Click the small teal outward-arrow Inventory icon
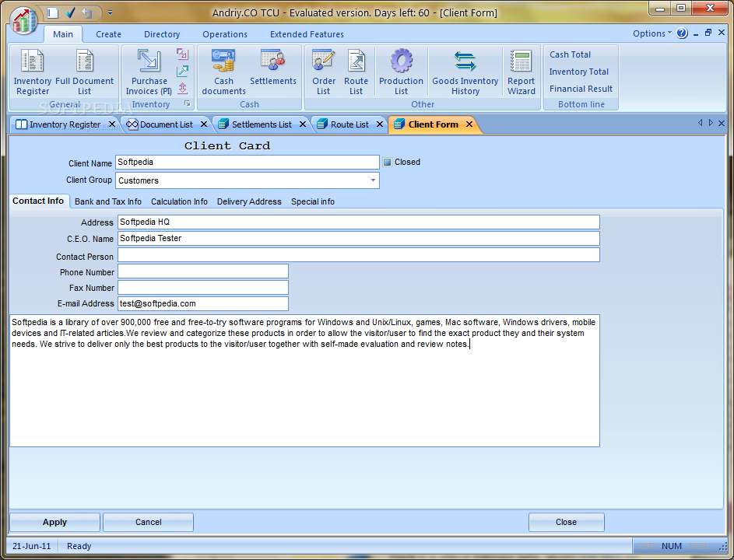Viewport: 734px width, 560px height. pyautogui.click(x=183, y=71)
